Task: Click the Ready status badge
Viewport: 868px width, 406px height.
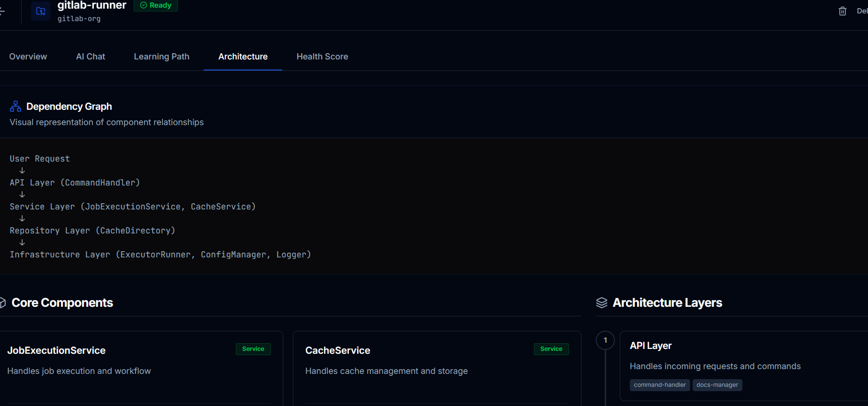Action: pos(156,5)
